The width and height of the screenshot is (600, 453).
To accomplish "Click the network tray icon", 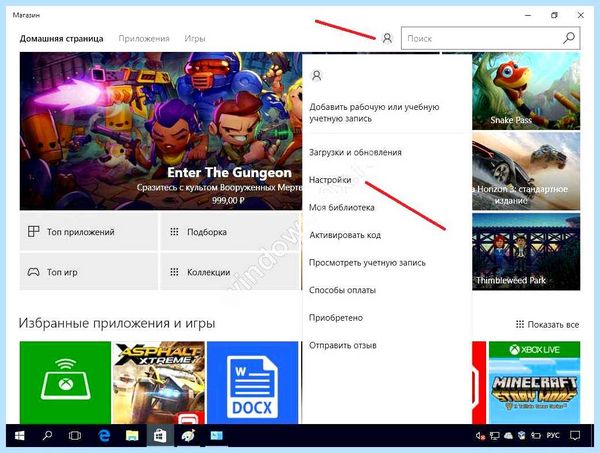I will (494, 435).
